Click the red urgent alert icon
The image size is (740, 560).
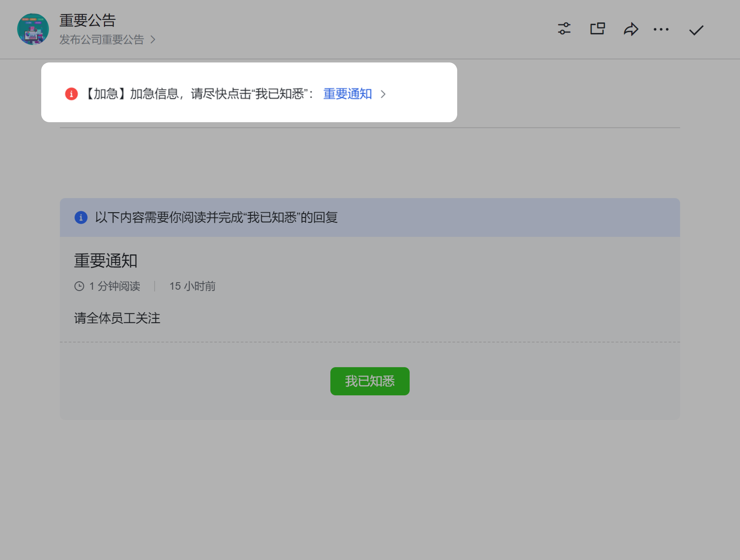point(71,94)
